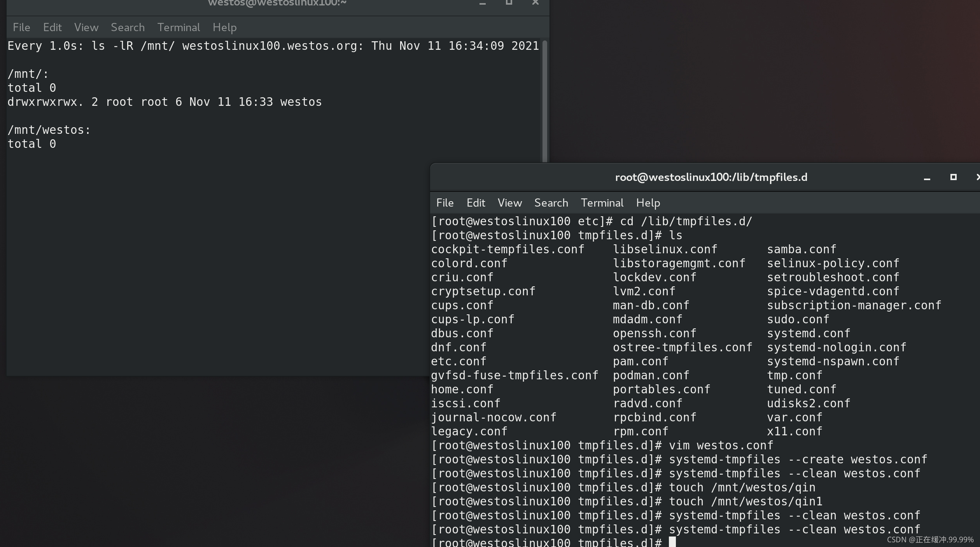Click lvm2.conf in ls output

click(644, 291)
